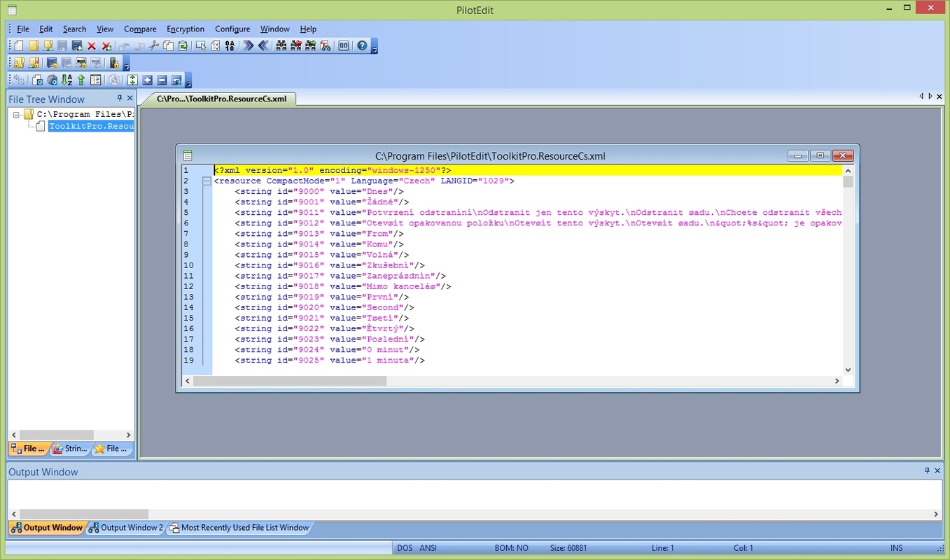Image resolution: width=950 pixels, height=560 pixels.
Task: Create a new file with the blank page icon
Action: coord(19,45)
